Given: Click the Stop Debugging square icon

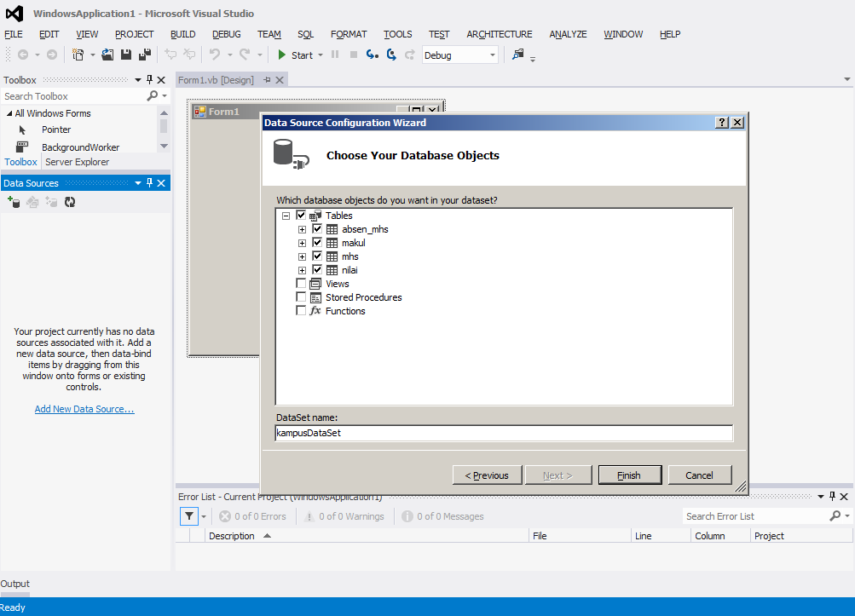Looking at the screenshot, I should [x=354, y=55].
